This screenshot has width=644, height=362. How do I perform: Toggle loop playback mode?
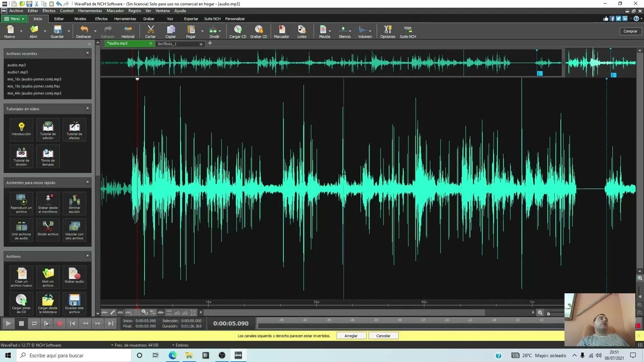(34, 323)
